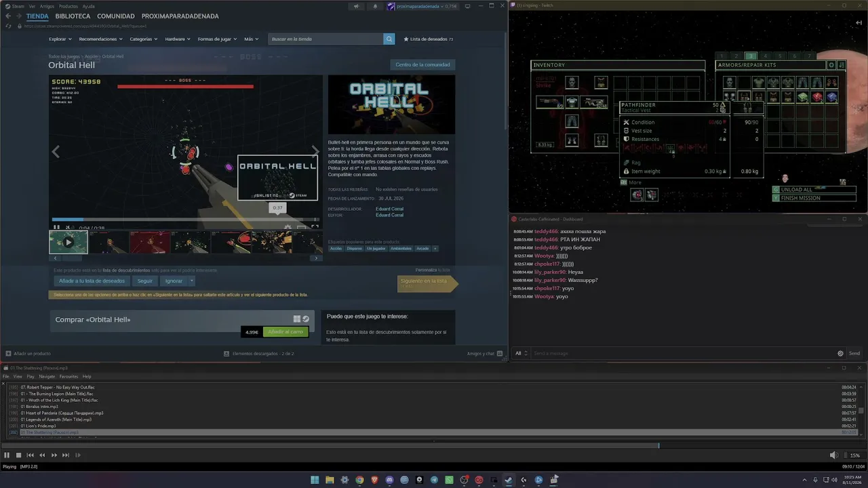Viewport: 868px width, 488px height.
Task: Skip to previous track in music player
Action: (x=31, y=455)
